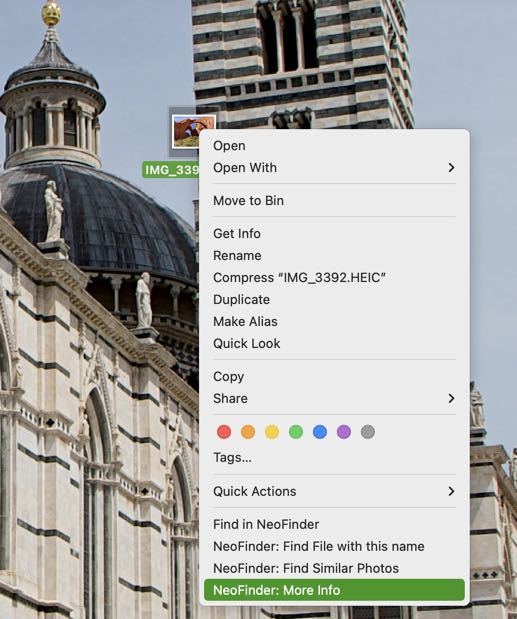This screenshot has width=517, height=619.
Task: Expand the Quick Actions submenu
Action: 334,491
